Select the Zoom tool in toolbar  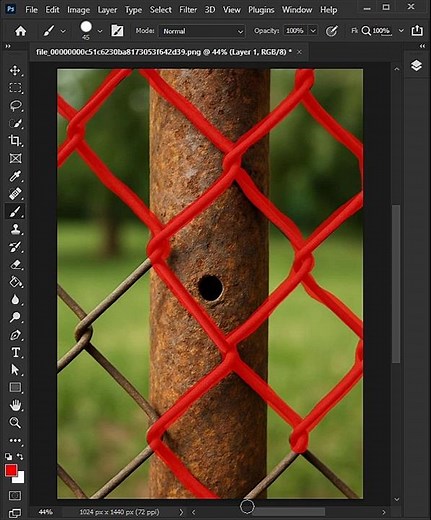pyautogui.click(x=15, y=423)
